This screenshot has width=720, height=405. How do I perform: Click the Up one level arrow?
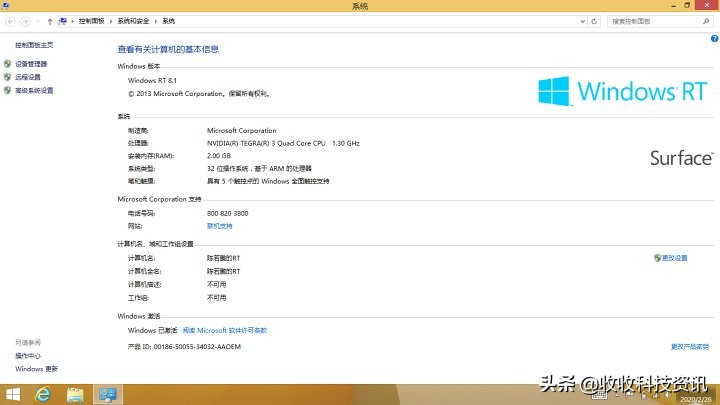click(x=50, y=22)
